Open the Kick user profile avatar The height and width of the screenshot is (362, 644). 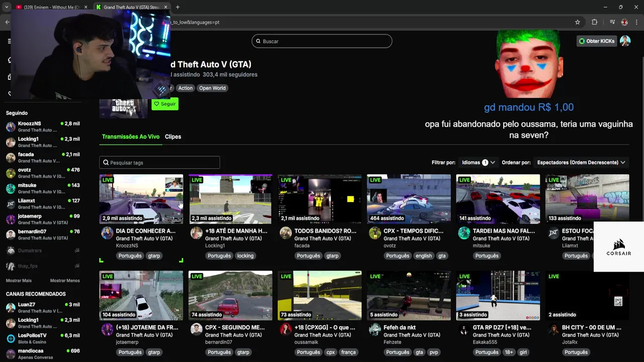[625, 41]
